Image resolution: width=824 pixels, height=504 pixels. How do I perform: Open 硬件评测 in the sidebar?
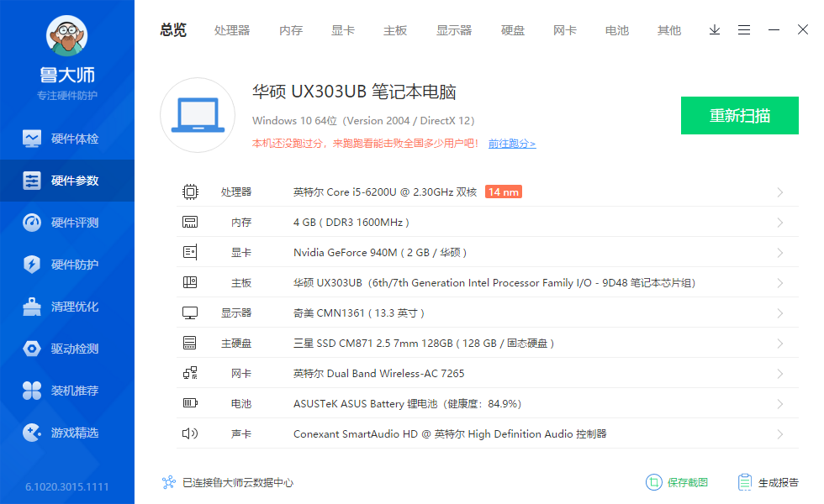click(67, 223)
